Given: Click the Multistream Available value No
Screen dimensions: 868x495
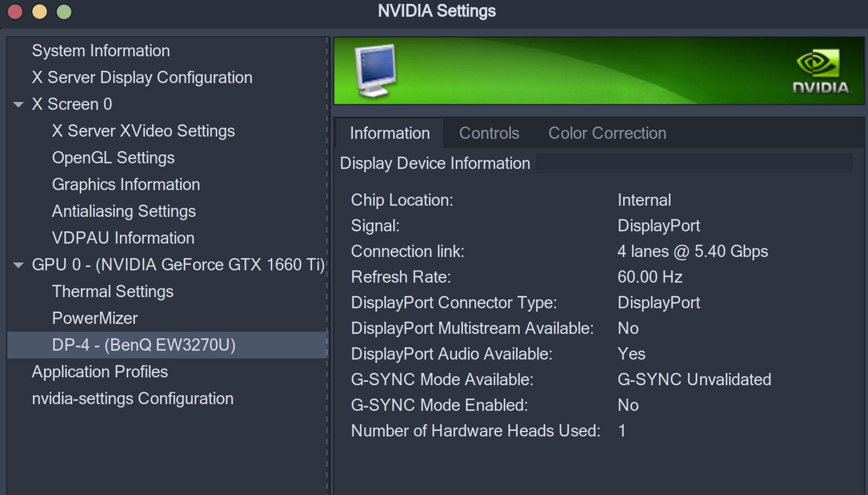Looking at the screenshot, I should coord(628,328).
